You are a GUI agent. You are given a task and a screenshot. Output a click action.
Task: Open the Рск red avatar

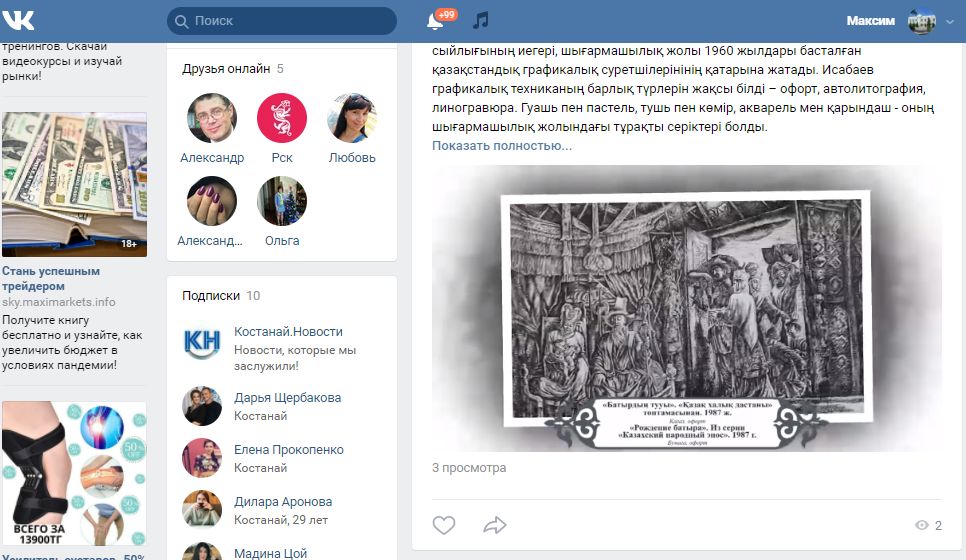click(282, 118)
